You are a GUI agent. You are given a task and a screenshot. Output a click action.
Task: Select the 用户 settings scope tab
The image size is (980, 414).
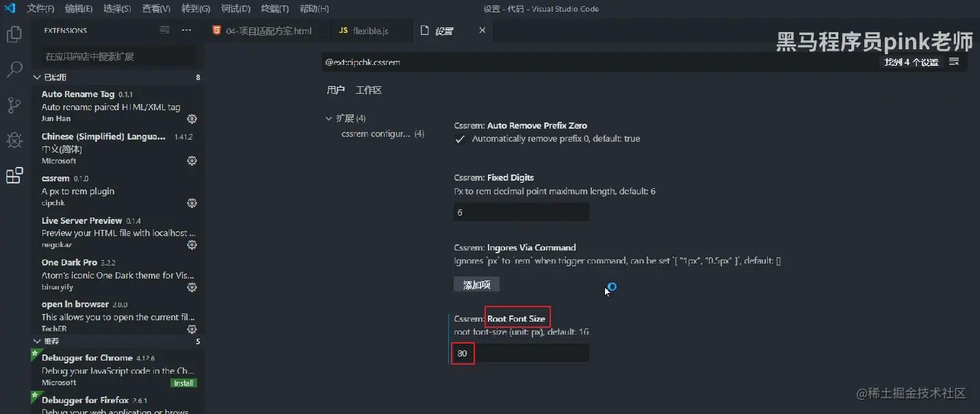335,90
